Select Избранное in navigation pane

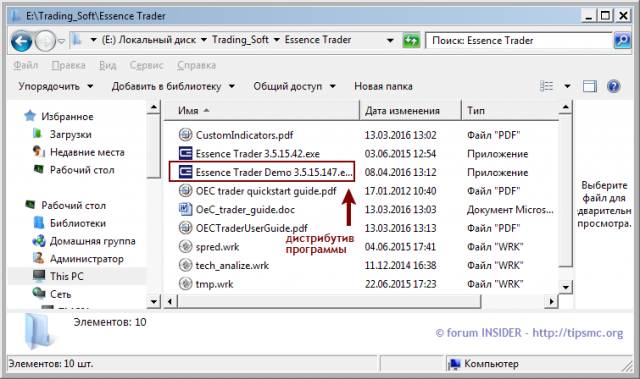[x=67, y=117]
